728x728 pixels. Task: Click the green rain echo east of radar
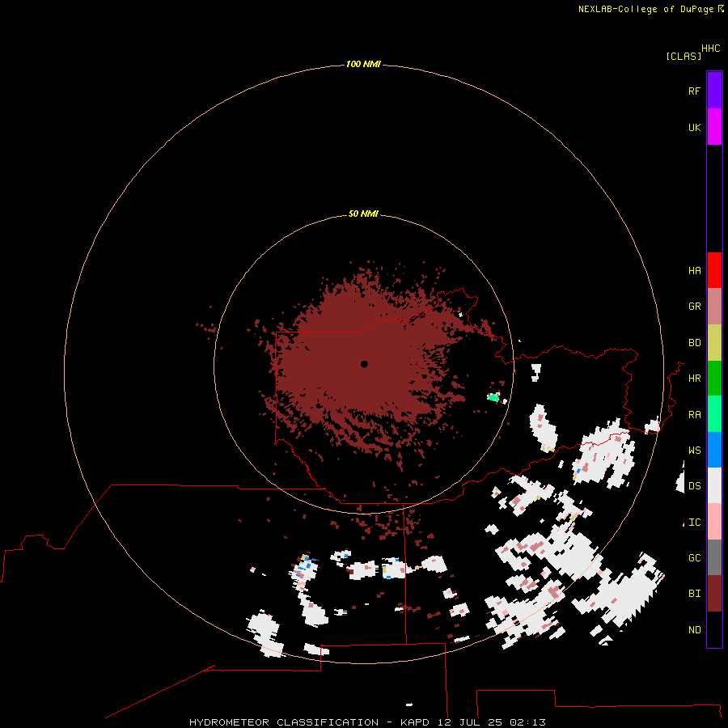[493, 397]
